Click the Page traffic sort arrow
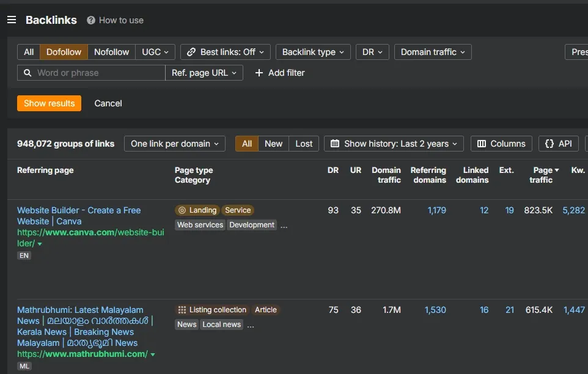This screenshot has height=374, width=588. tap(557, 170)
